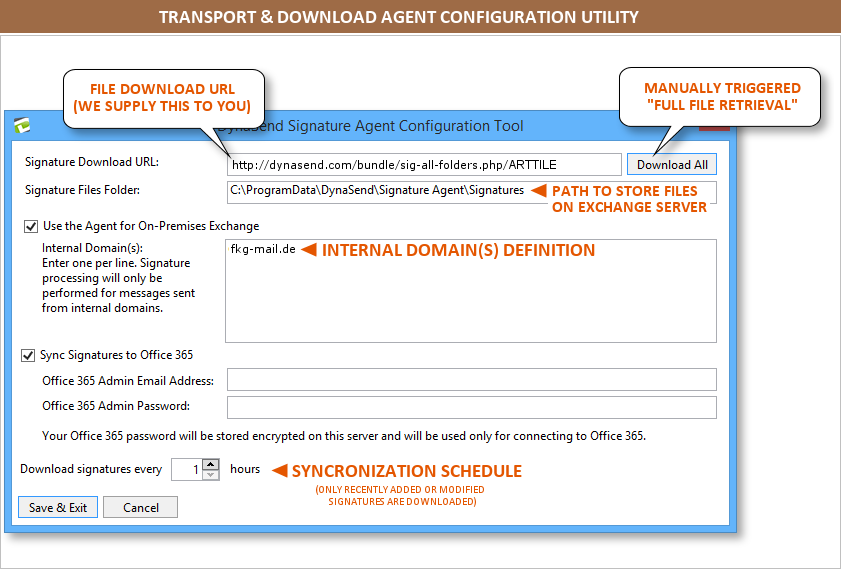Toggle Use the Agent for On-Premises Exchange
Image resolution: width=841 pixels, height=569 pixels.
click(x=31, y=226)
